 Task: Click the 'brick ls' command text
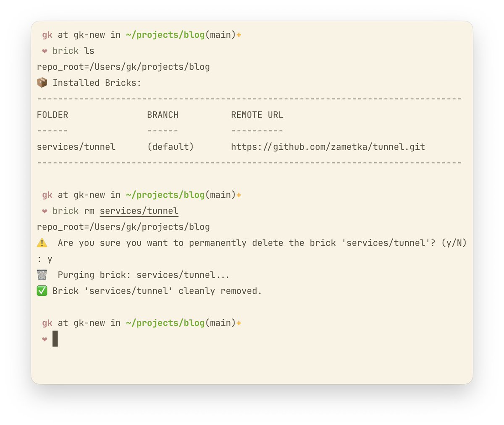click(x=73, y=51)
